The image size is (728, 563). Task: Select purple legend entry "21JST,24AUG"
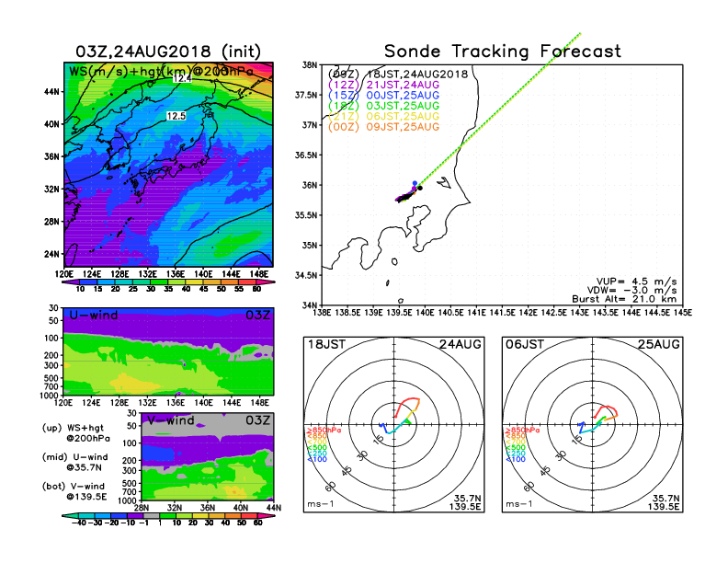403,85
